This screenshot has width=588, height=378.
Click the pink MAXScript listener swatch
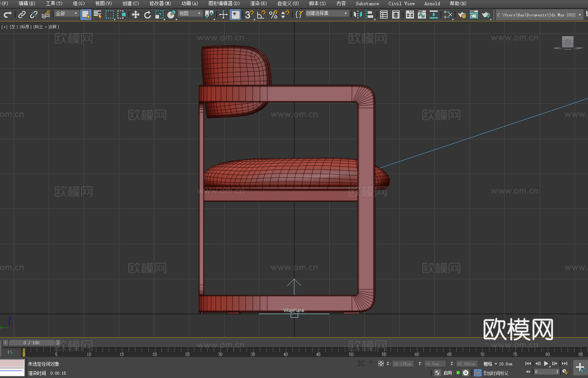pyautogui.click(x=12, y=364)
